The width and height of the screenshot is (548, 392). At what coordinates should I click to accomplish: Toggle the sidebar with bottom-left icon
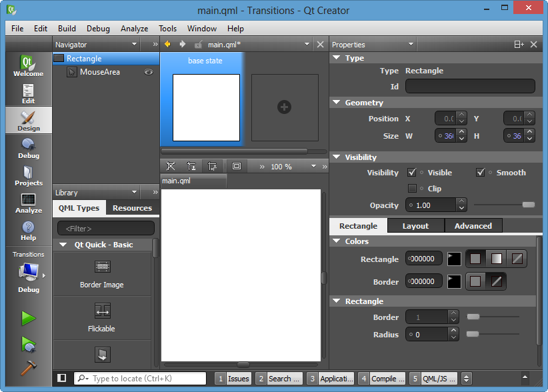click(62, 378)
